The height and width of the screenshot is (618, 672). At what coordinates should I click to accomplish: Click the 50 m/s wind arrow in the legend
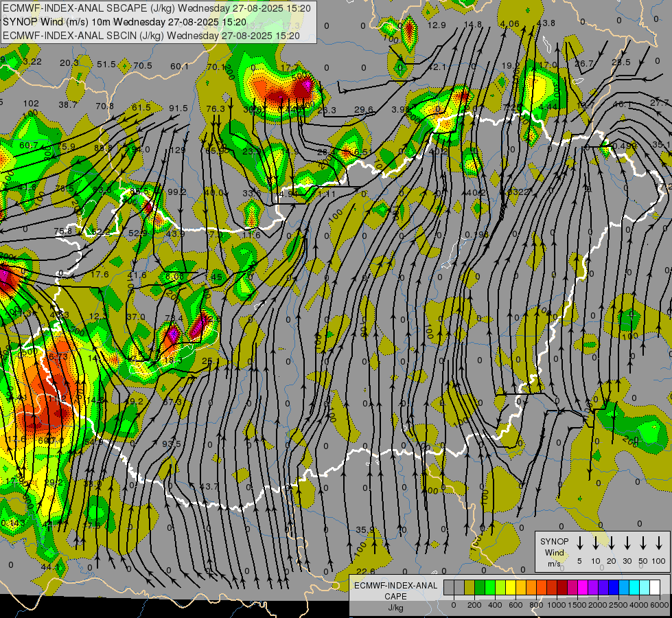[x=643, y=543]
